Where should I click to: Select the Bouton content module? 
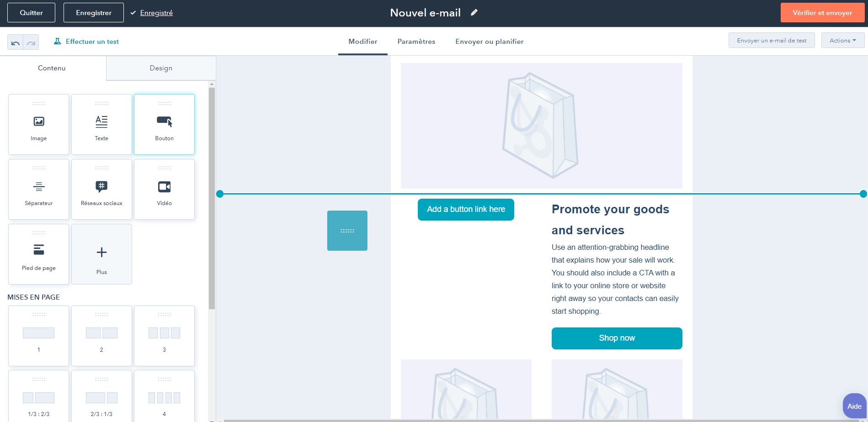tap(164, 124)
